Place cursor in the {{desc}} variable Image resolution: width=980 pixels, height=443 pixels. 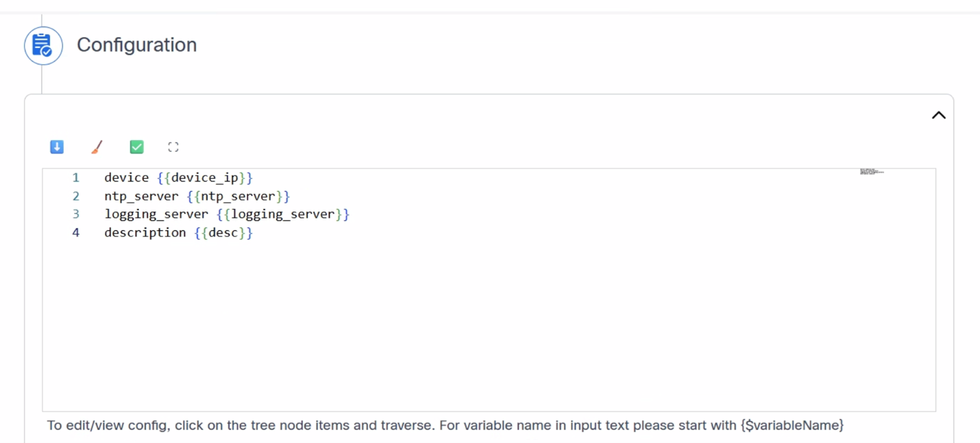click(223, 233)
